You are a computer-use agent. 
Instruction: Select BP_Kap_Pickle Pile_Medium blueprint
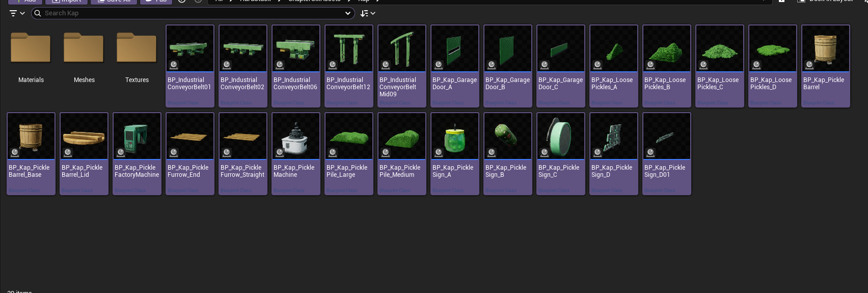coord(402,154)
